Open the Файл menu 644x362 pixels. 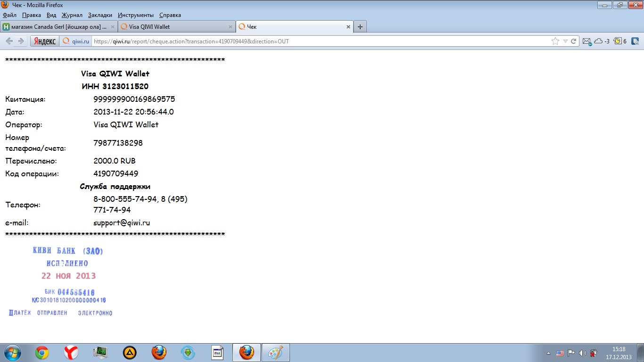pyautogui.click(x=9, y=15)
